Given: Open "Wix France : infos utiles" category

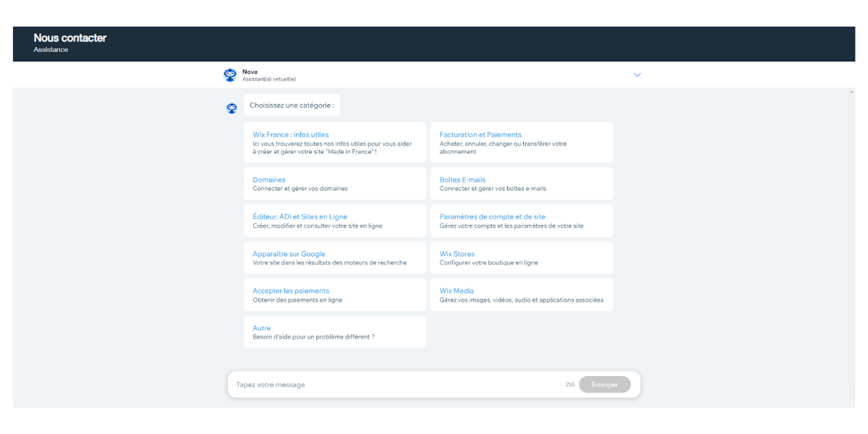Looking at the screenshot, I should pyautogui.click(x=335, y=142).
